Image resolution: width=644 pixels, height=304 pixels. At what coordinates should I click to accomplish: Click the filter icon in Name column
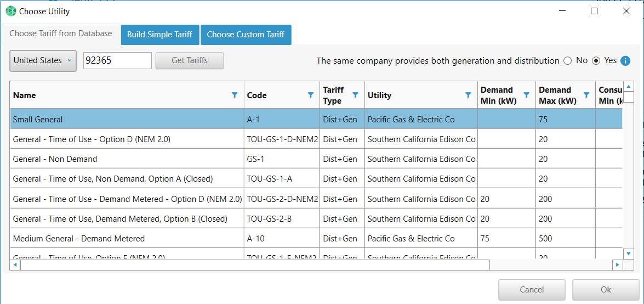[x=235, y=95]
